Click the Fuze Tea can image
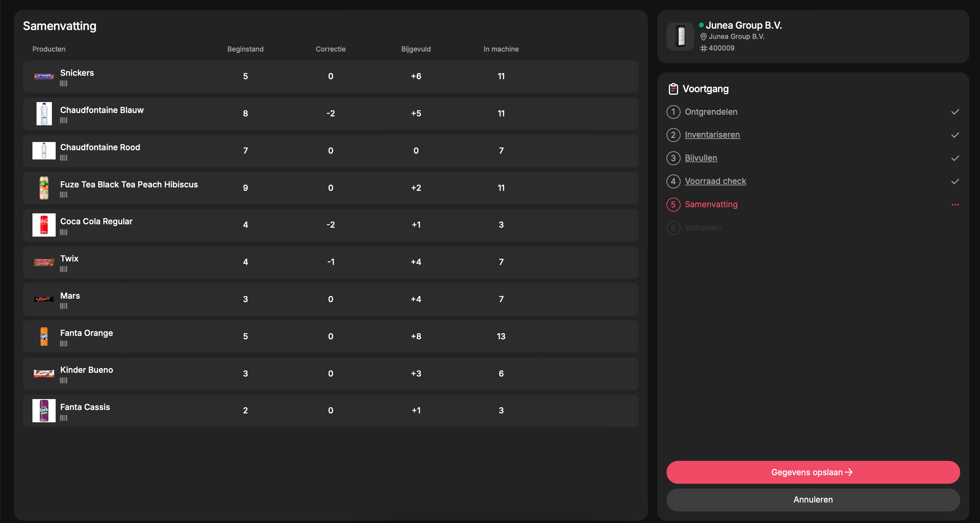 coord(44,187)
